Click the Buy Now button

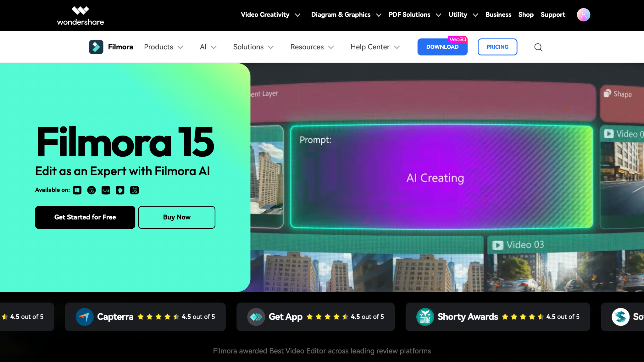[x=177, y=217]
